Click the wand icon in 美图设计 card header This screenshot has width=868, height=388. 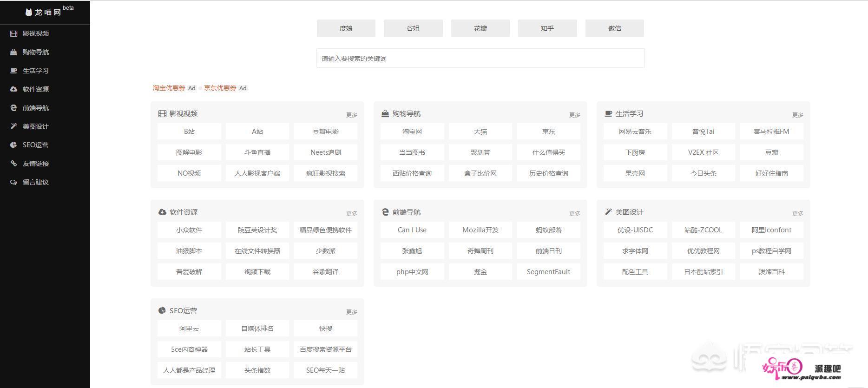[x=608, y=212]
